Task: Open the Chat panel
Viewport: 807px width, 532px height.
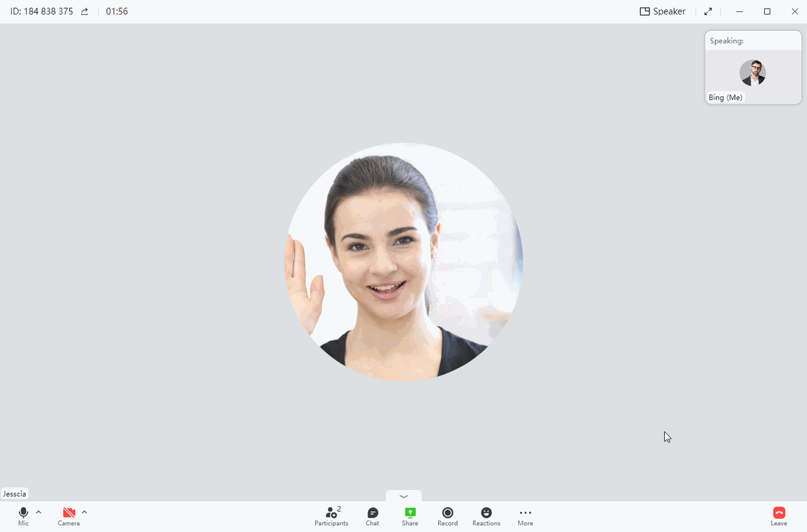Action: (x=372, y=516)
